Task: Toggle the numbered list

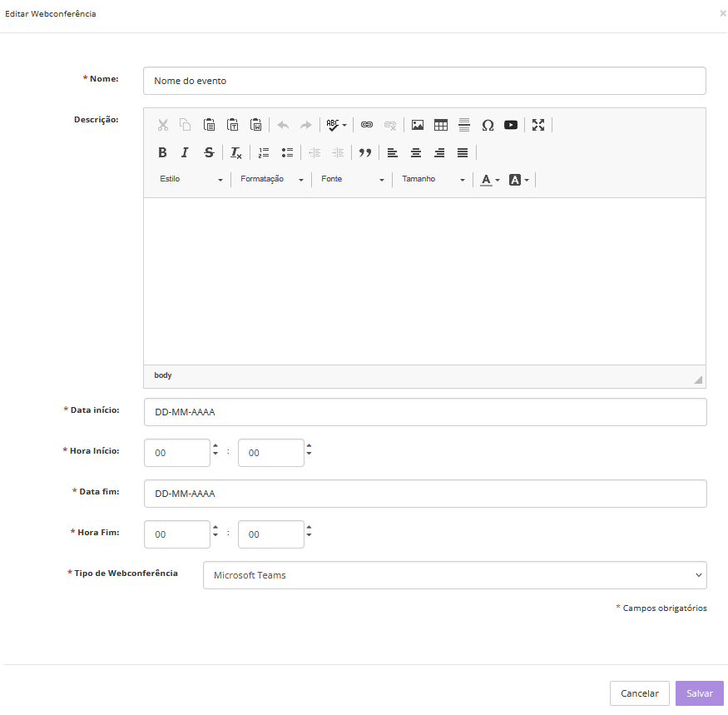Action: pyautogui.click(x=264, y=152)
